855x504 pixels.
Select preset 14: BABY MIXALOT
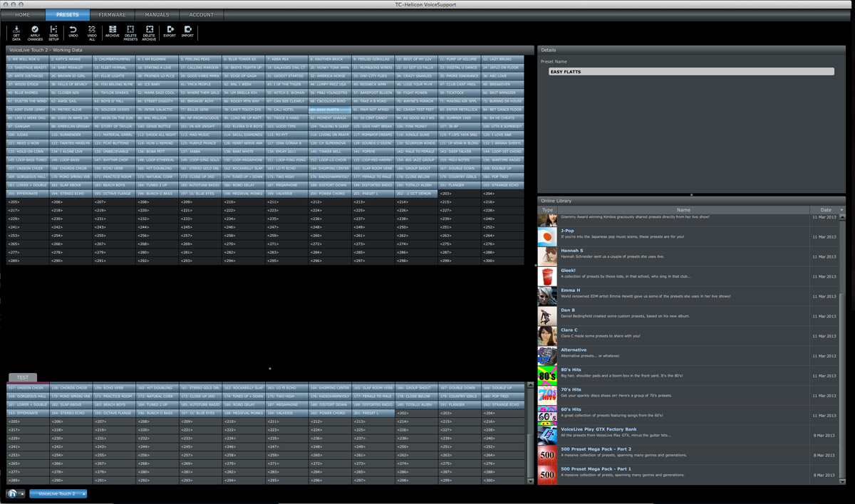[x=71, y=67]
